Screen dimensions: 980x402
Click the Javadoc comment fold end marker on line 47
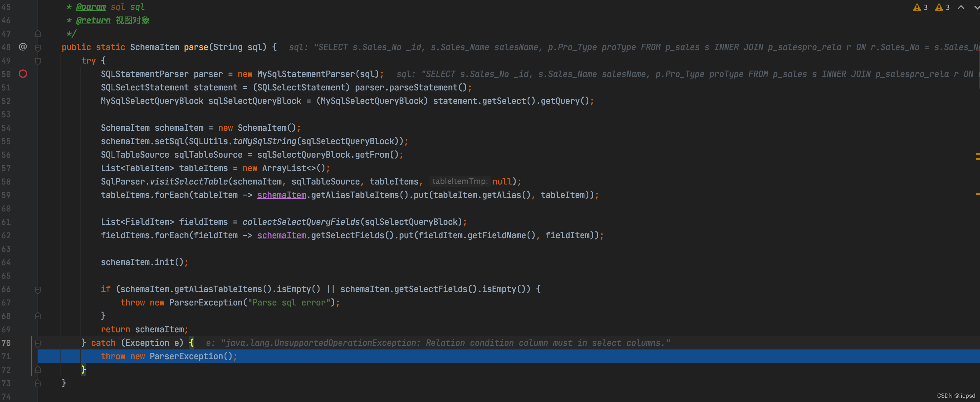click(x=38, y=34)
